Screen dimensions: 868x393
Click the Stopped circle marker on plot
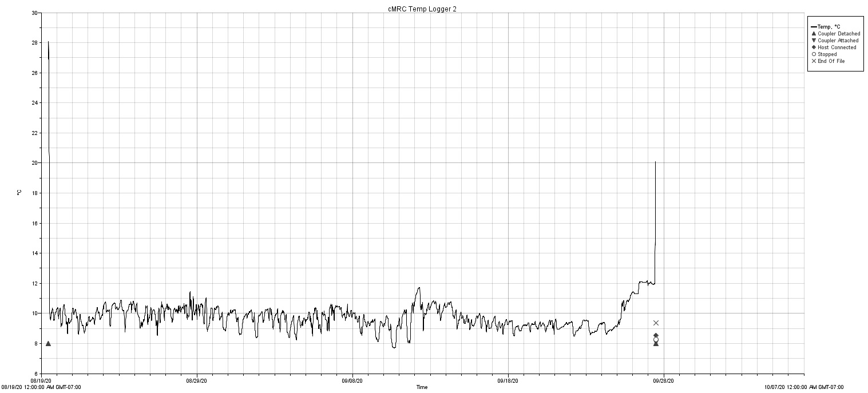(656, 340)
